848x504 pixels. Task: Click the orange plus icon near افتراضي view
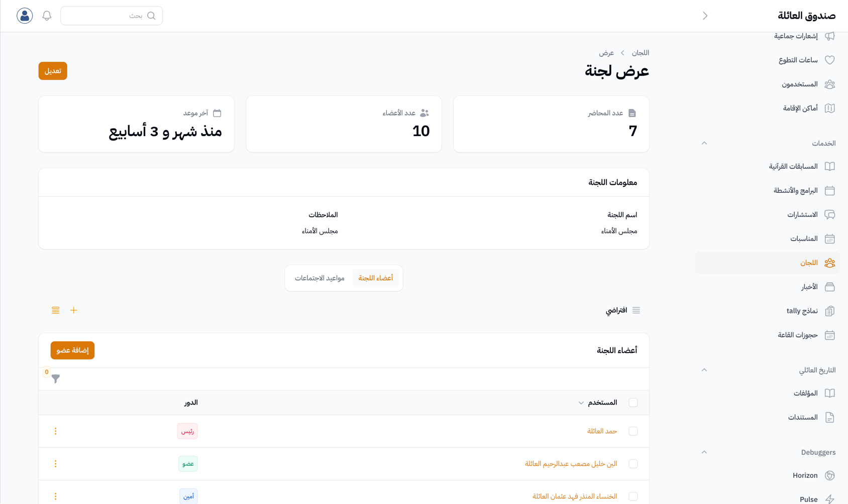[x=73, y=310]
